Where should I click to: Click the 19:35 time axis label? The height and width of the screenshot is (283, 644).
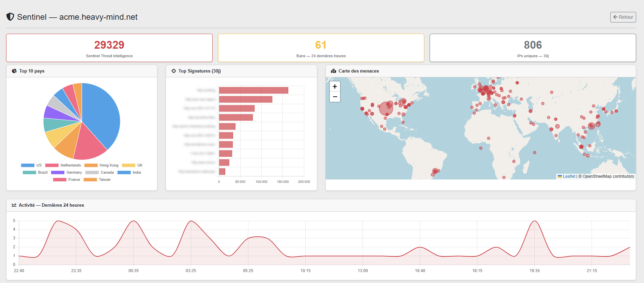[x=535, y=271]
